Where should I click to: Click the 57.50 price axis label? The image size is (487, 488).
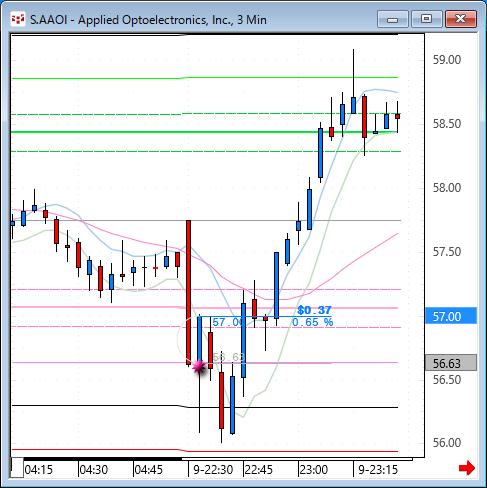pyautogui.click(x=447, y=252)
